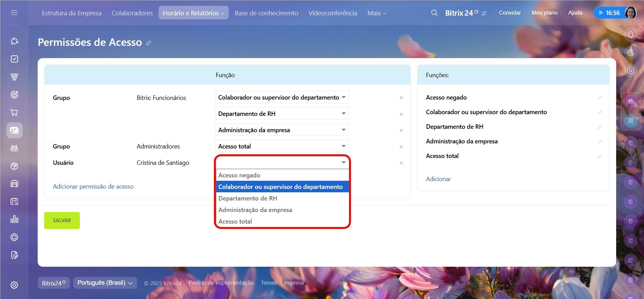Open Tasks via the checkmark sidebar icon
The width and height of the screenshot is (644, 299).
click(x=14, y=59)
